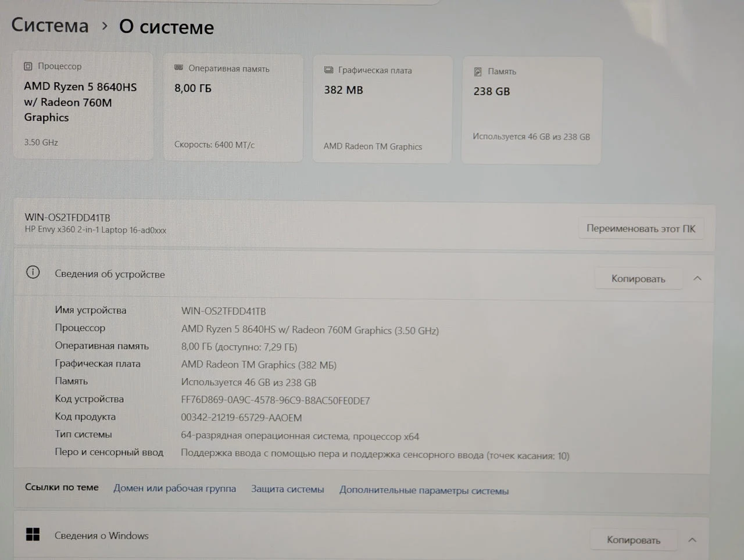This screenshot has height=560, width=744.
Task: Select the Процессор summary card
Action: click(x=83, y=106)
